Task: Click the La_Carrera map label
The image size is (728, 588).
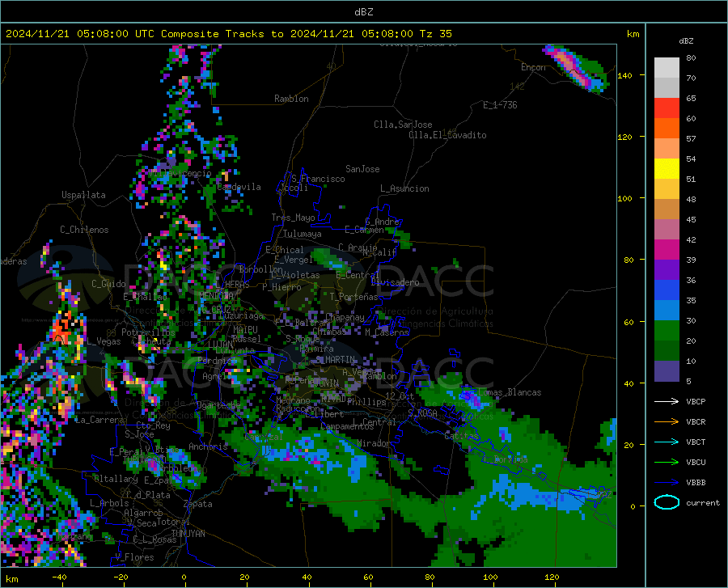Action: point(99,420)
